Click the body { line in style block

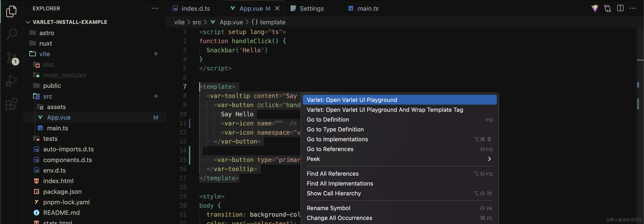pyautogui.click(x=210, y=205)
